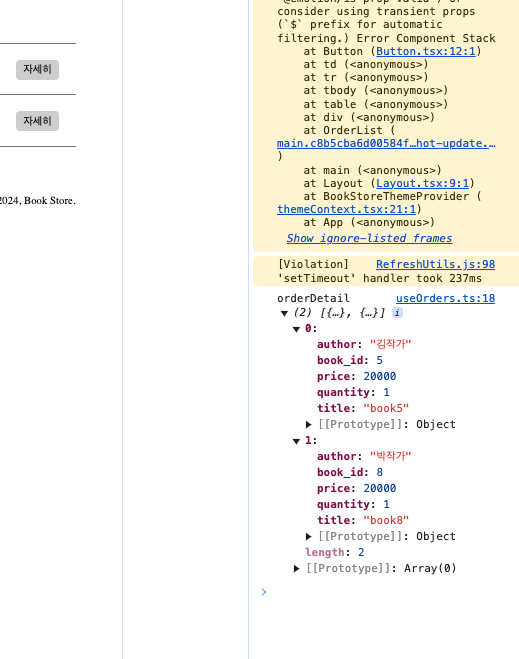Viewport: 519px width, 659px height.
Task: Click the 'at BookStoreThemeProvider' stack frame
Action: click(x=393, y=196)
